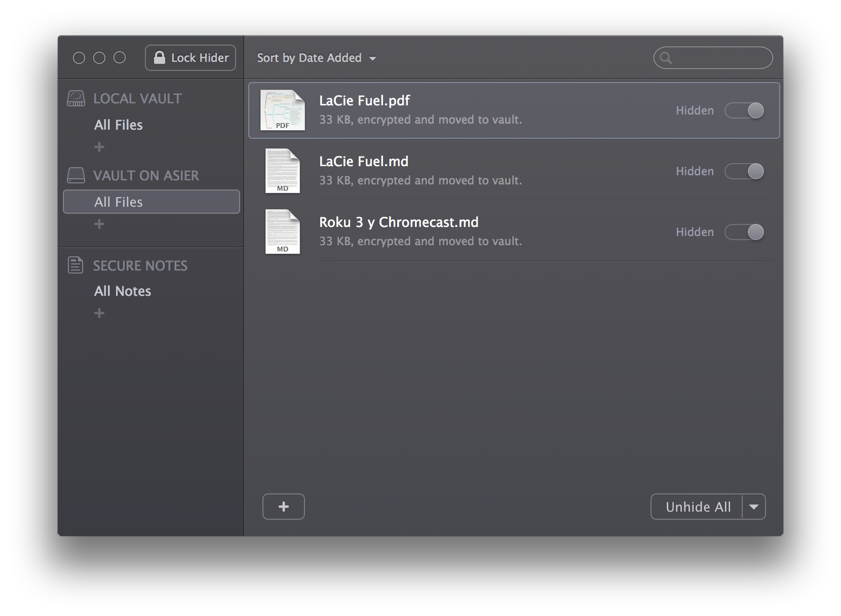This screenshot has height=616, width=841.
Task: Open the Sort by Date Added dropdown
Action: pos(316,58)
